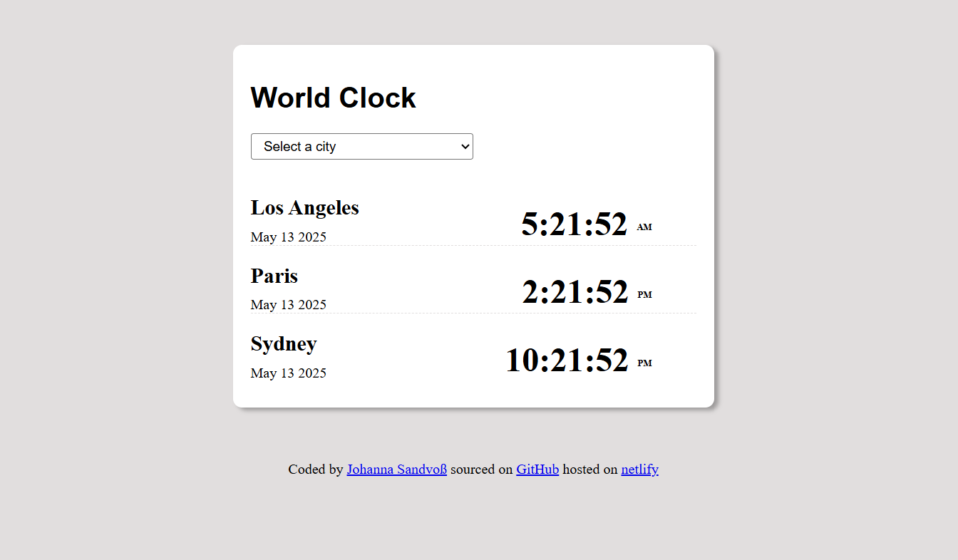Open the Johanna Sandvoß link
This screenshot has height=560, width=958.
click(x=396, y=469)
